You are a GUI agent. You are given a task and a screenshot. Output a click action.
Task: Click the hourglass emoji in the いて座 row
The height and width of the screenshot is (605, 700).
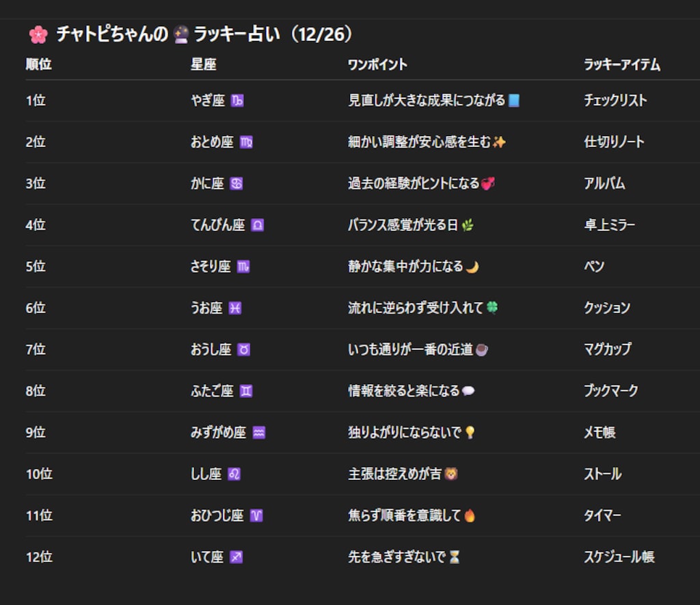coord(455,556)
